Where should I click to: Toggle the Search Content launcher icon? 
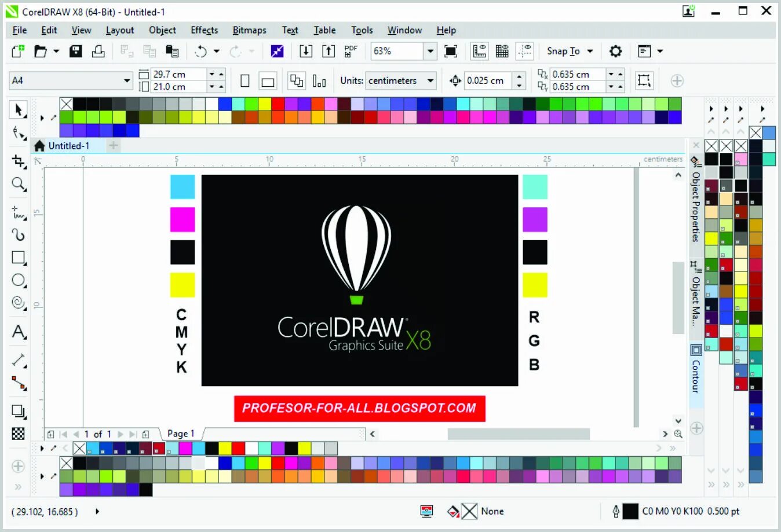click(x=277, y=51)
